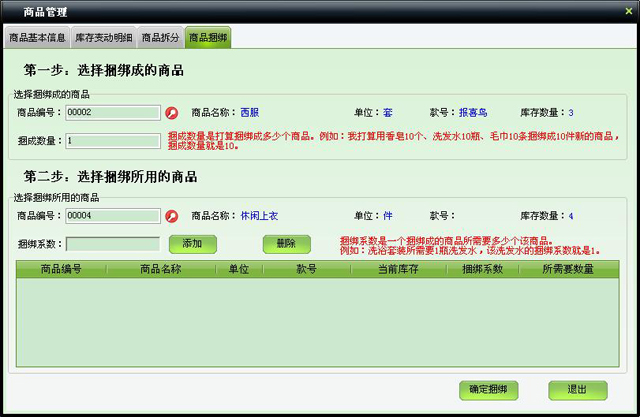Confirm with the 确定捆绑 button

pos(487,389)
